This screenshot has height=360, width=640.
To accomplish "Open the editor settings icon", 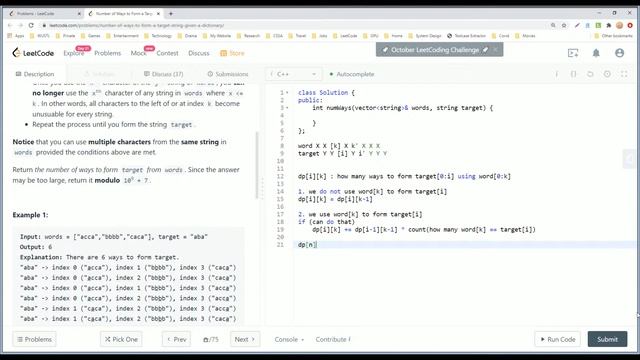I will click(607, 74).
